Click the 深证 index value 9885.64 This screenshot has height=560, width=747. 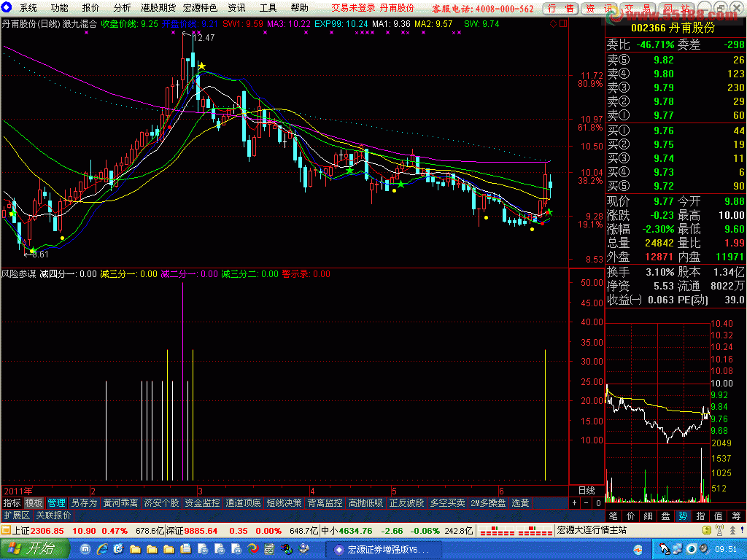point(201,531)
